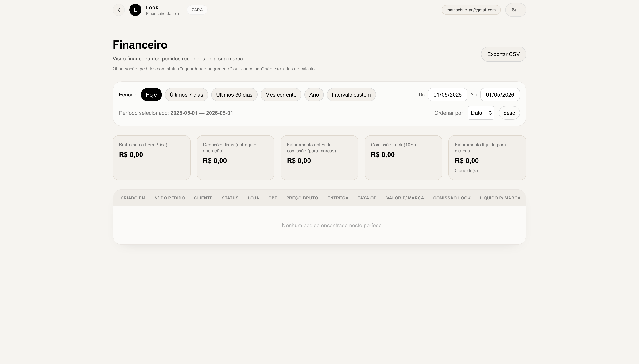Open the Ordenar por Data dropdown

click(481, 113)
